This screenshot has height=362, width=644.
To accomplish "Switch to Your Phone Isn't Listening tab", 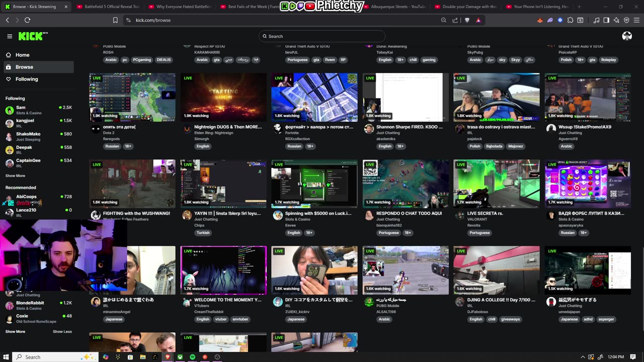I will click(x=538, y=7).
